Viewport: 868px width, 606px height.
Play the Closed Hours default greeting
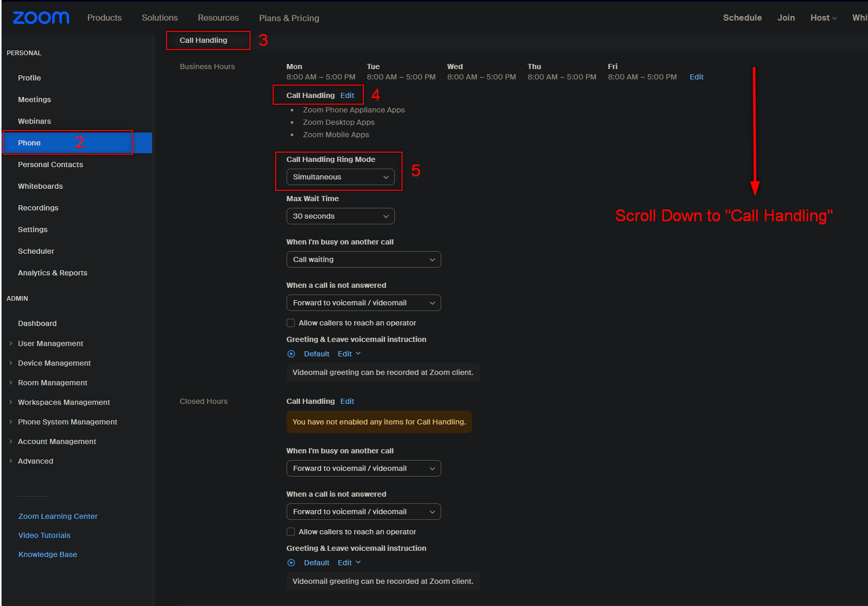(x=291, y=563)
